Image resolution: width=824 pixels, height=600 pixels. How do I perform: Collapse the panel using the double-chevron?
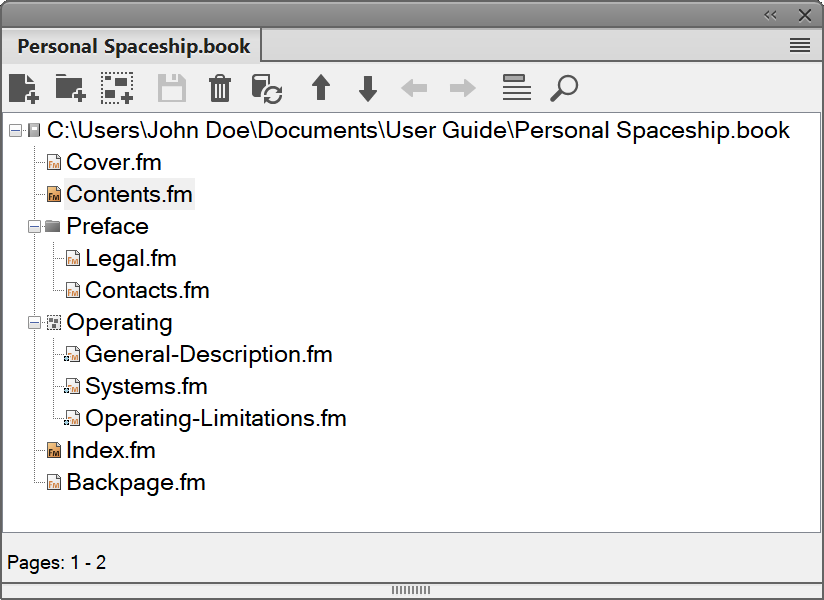coord(770,15)
